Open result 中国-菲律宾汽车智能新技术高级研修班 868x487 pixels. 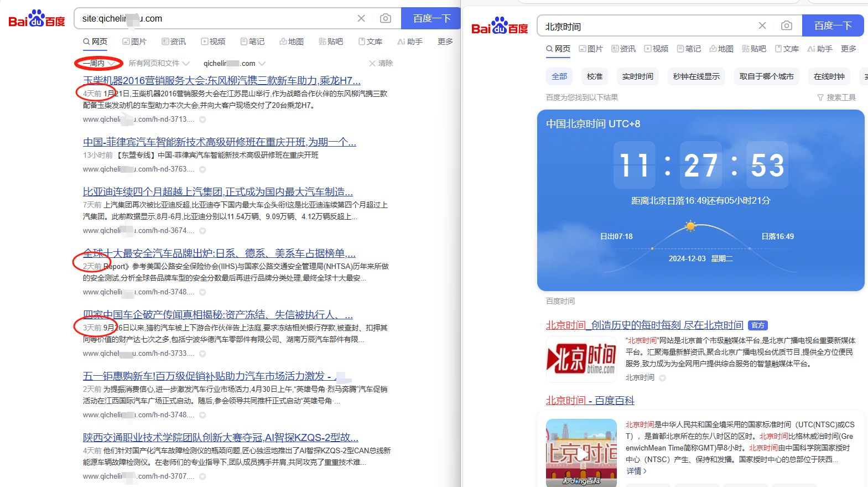[220, 142]
